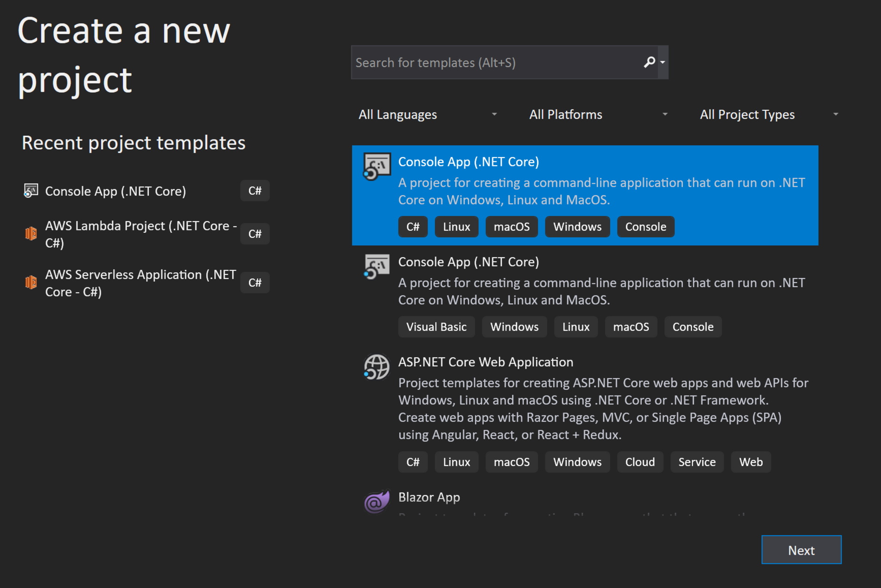
Task: Click the Linux tag in selected template
Action: click(x=456, y=227)
